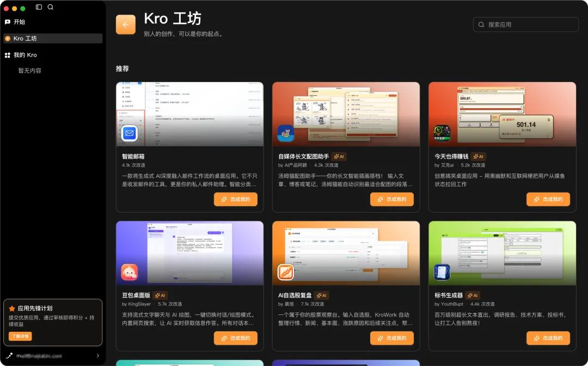The width and height of the screenshot is (588, 366).
Task: Click author by 晨旭
Action: click(286, 304)
